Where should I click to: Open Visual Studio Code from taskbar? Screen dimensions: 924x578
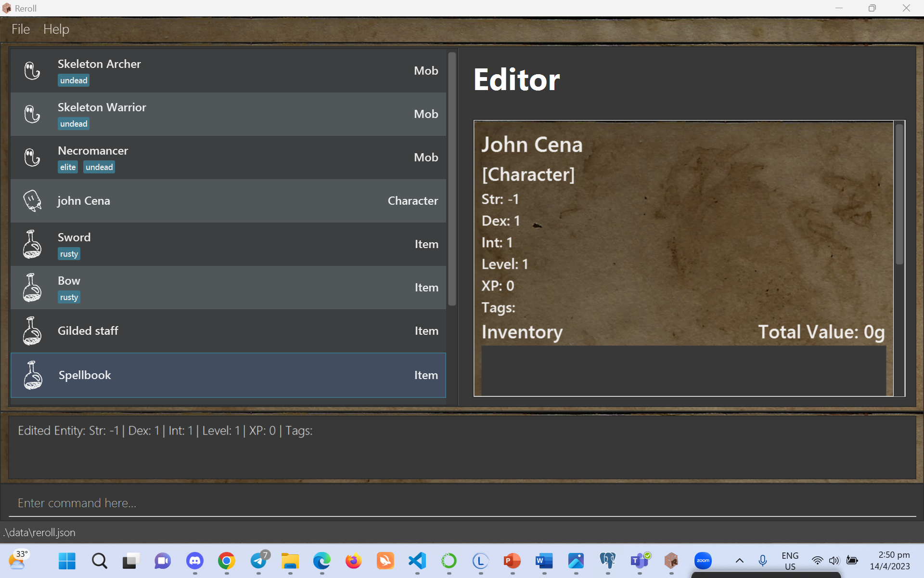[417, 561]
